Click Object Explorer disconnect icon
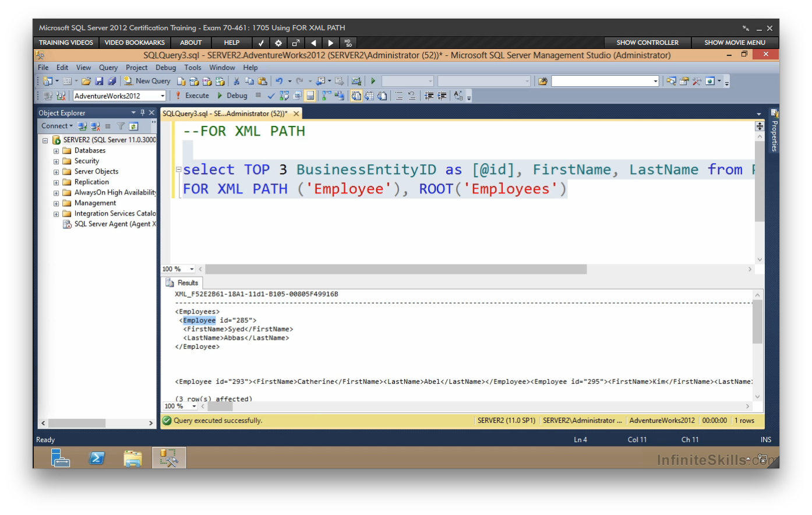 96,126
